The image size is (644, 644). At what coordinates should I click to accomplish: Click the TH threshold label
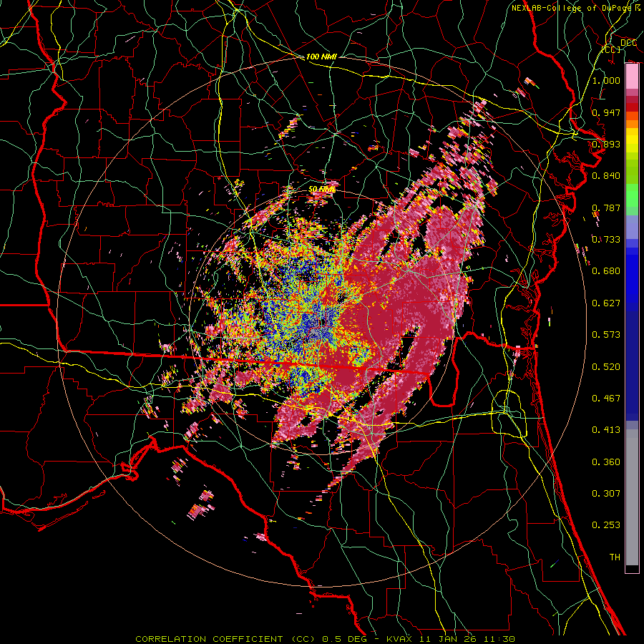(615, 557)
